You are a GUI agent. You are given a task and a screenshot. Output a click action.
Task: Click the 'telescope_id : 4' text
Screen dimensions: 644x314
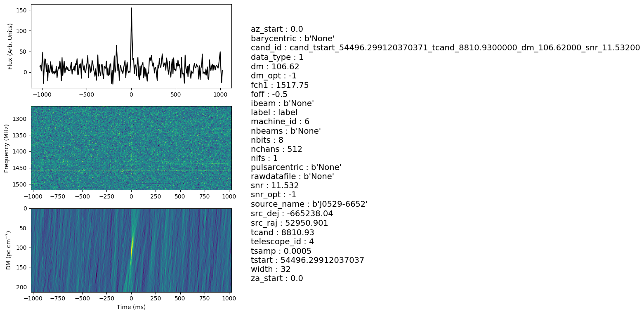282,241
